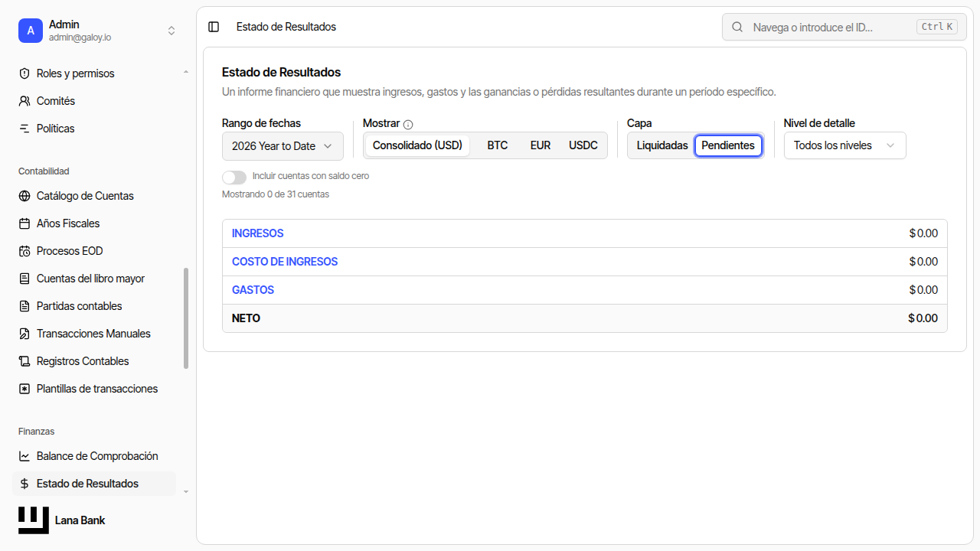Click the chart icon for Balance de Comprobación
The width and height of the screenshot is (980, 551).
tap(24, 456)
